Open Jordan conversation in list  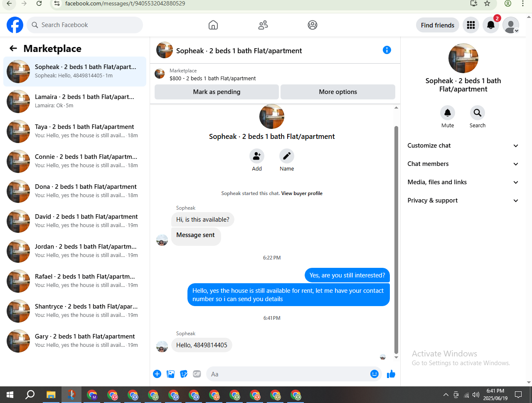75,251
